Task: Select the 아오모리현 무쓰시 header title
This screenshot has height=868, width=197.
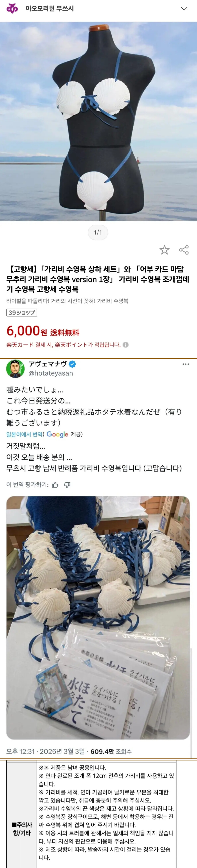Action: coord(50,9)
